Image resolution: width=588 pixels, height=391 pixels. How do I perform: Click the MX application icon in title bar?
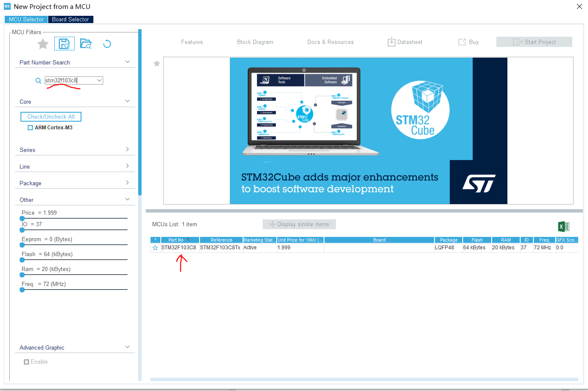(7, 6)
